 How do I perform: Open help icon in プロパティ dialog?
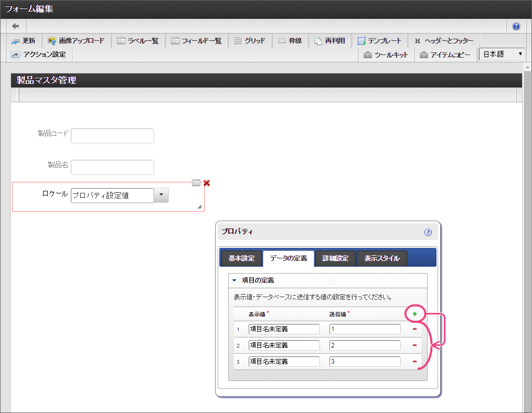tap(428, 232)
